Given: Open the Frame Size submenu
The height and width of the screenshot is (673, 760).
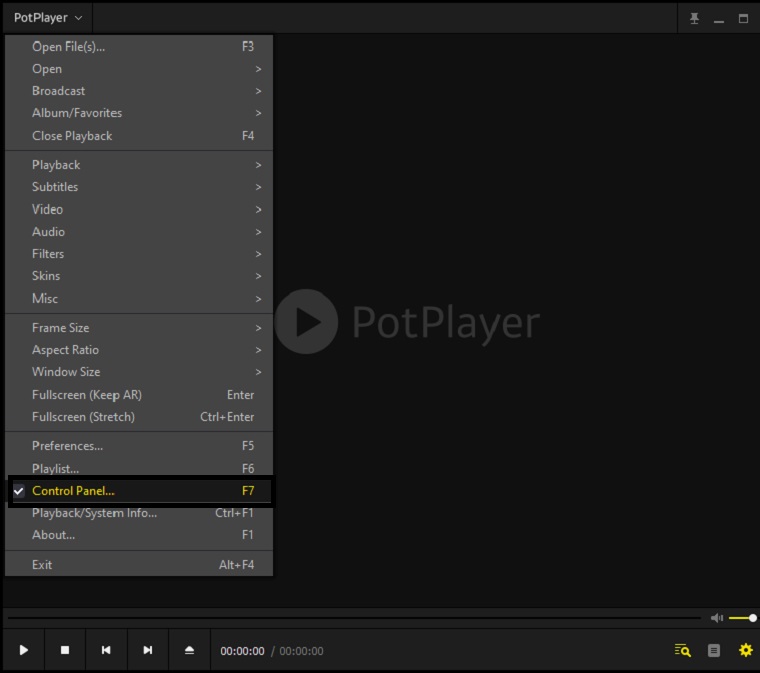Looking at the screenshot, I should tap(139, 328).
